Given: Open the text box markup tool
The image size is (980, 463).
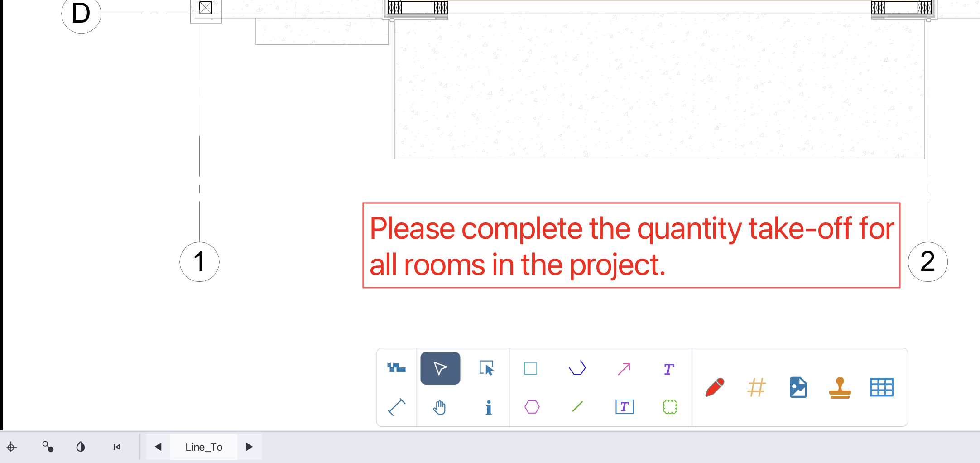Looking at the screenshot, I should [624, 407].
